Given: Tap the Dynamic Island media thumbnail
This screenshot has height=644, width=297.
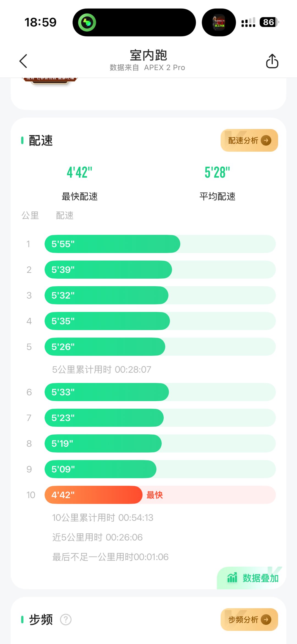Looking at the screenshot, I should point(219,22).
